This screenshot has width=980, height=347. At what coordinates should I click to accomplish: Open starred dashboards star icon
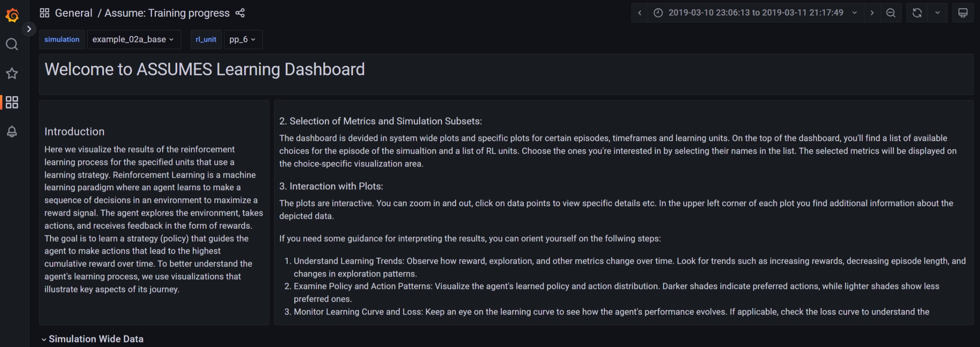pos(12,74)
